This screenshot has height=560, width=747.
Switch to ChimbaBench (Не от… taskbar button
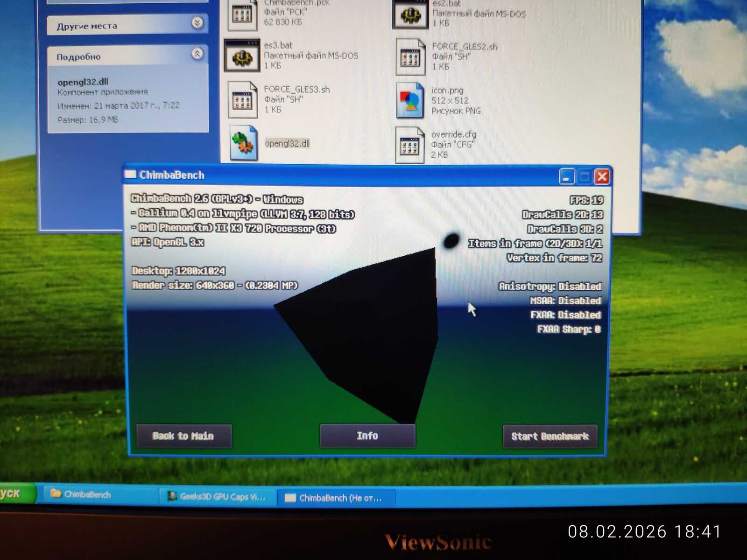click(x=337, y=498)
